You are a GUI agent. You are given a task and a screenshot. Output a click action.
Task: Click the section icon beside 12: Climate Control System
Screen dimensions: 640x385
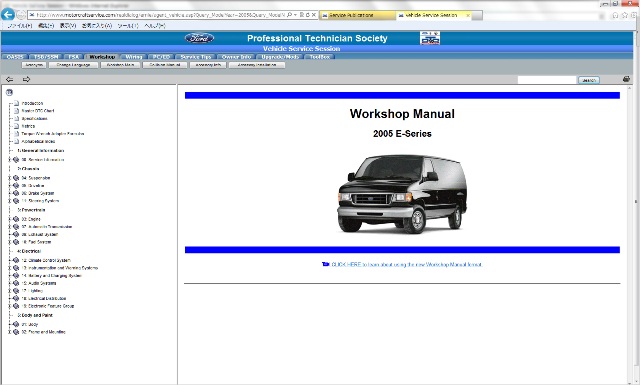click(16, 260)
